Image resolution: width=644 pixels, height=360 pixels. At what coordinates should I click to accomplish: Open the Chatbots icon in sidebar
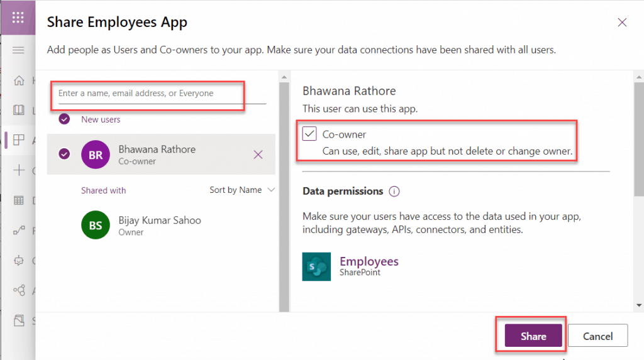tap(19, 260)
